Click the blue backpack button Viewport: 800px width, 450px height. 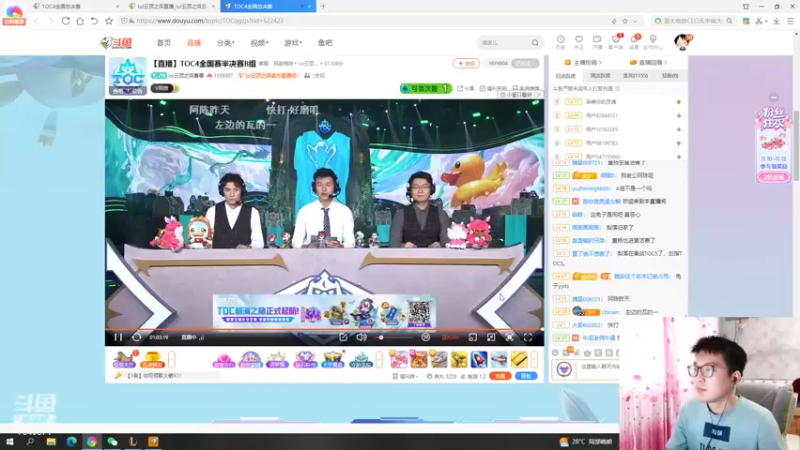526,376
